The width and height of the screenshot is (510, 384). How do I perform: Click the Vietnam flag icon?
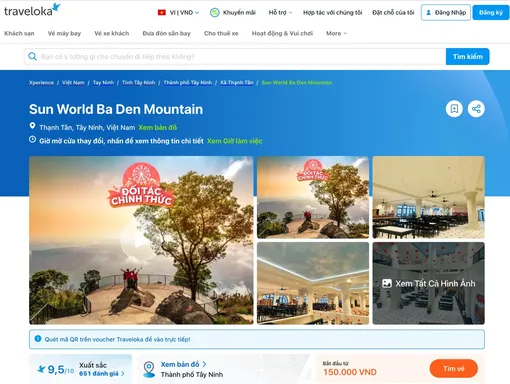pos(162,13)
